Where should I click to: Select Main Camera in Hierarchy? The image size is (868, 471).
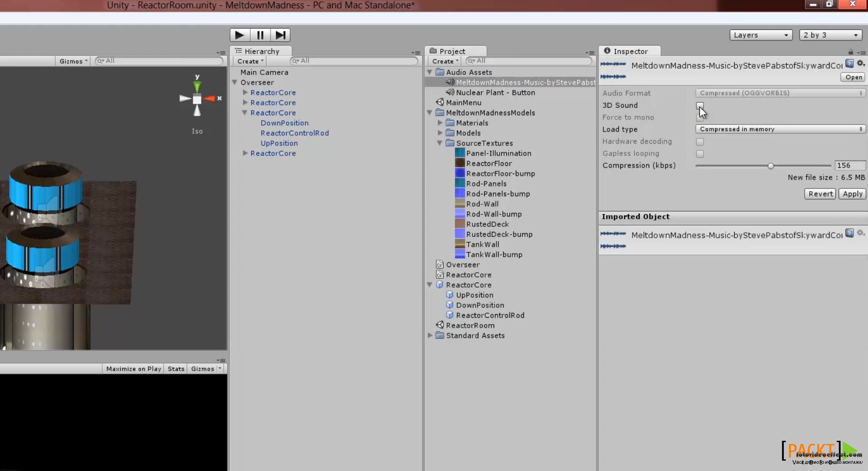point(264,72)
